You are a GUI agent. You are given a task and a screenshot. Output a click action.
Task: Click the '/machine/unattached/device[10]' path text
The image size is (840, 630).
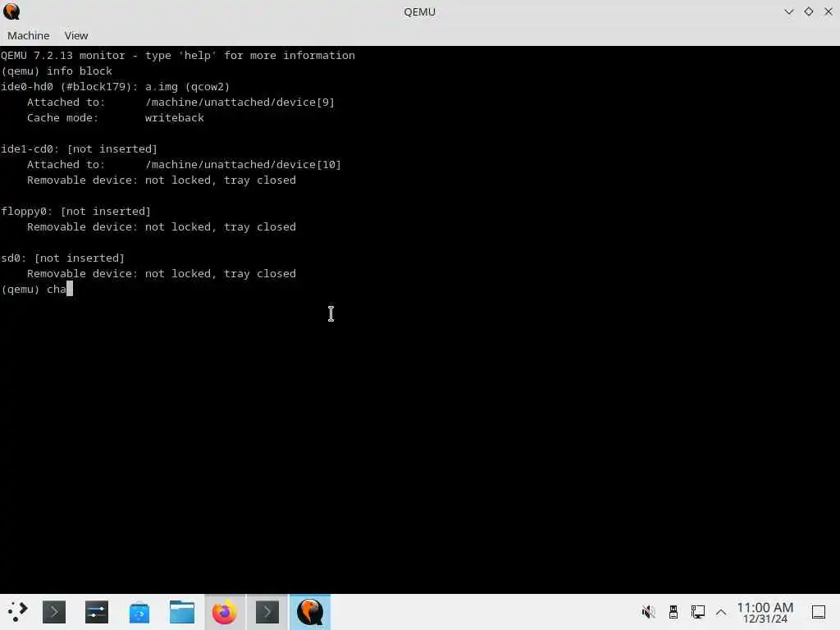[x=243, y=164]
